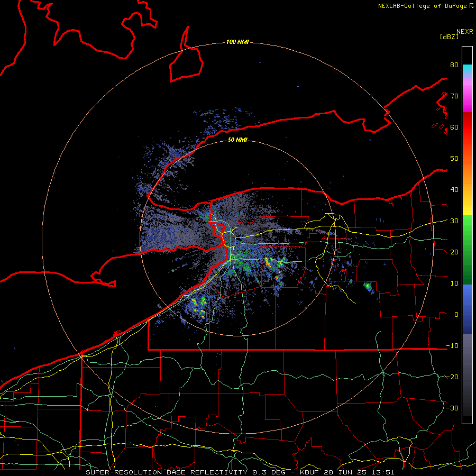
Task: Click the -30 value on the dBZ scale
Action: pyautogui.click(x=452, y=408)
